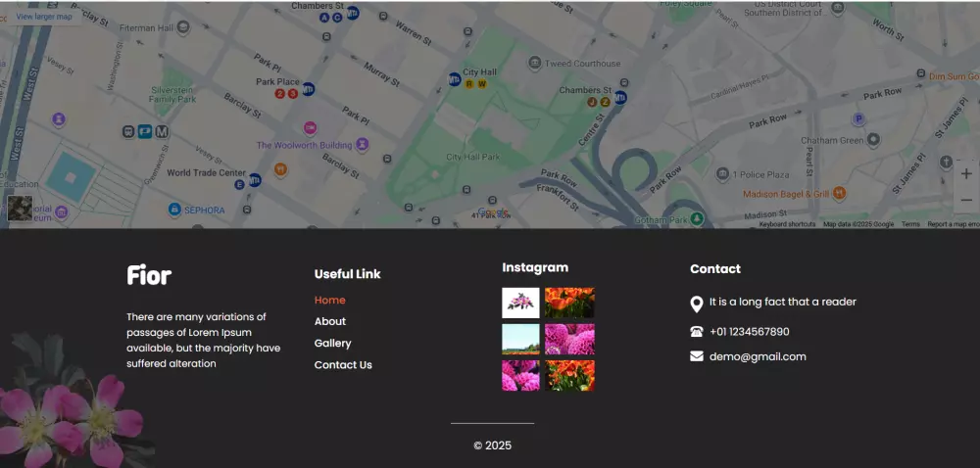Image resolution: width=980 pixels, height=468 pixels.
Task: Open the map Terms link
Action: (x=910, y=224)
